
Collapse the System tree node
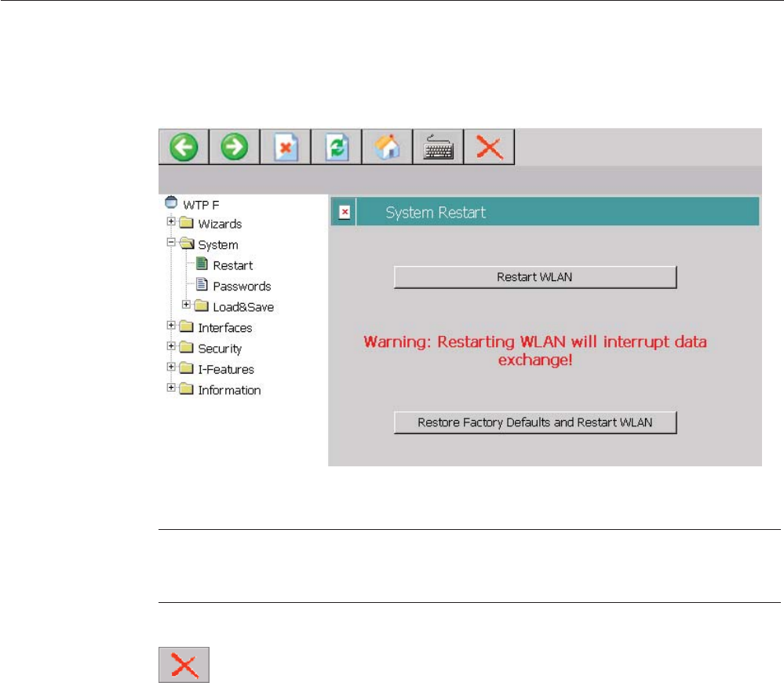pos(171,242)
